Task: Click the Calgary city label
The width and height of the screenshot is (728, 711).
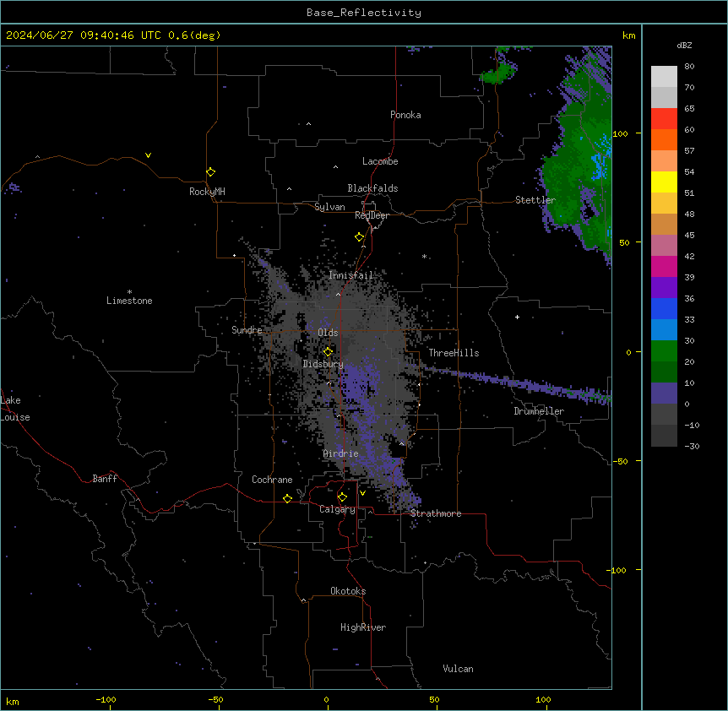Action: click(x=337, y=509)
